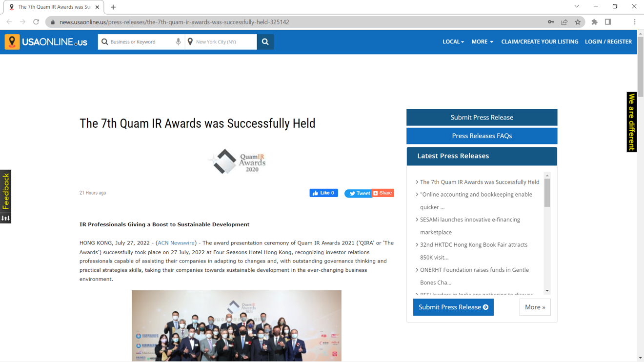644x362 pixels.
Task: Click the '21 Hours ago' timestamp
Action: [x=93, y=193]
